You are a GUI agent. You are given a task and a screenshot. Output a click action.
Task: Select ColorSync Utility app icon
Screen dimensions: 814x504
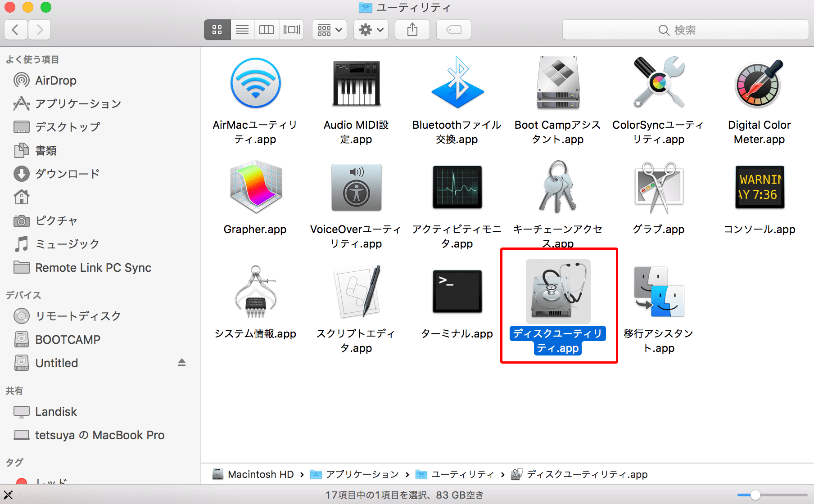point(659,82)
